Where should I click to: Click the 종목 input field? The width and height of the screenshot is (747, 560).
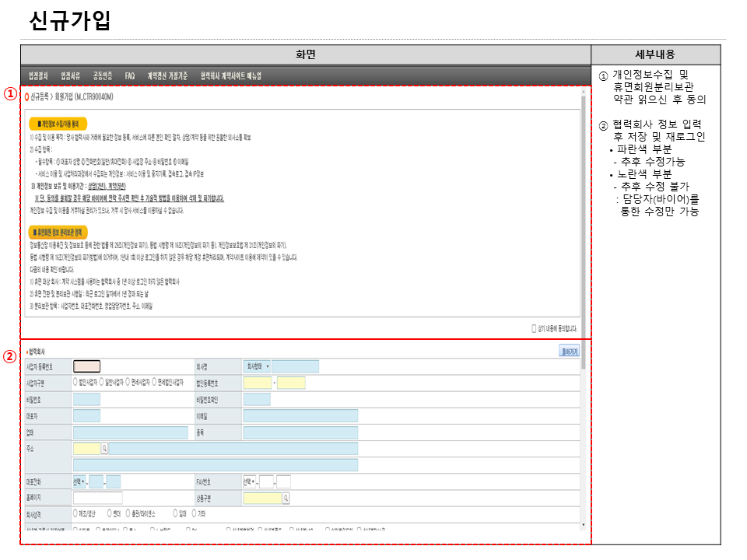pyautogui.click(x=300, y=433)
